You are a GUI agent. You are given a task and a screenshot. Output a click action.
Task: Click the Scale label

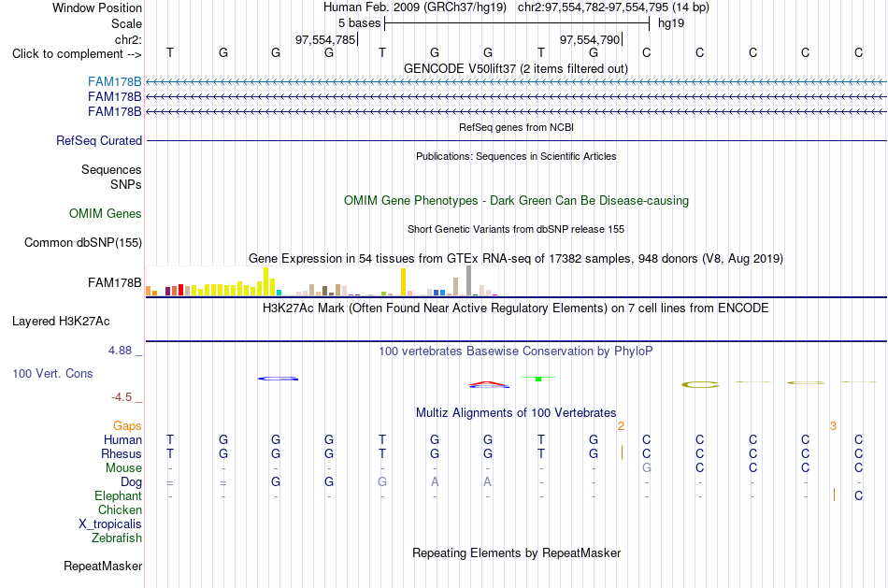(x=127, y=23)
